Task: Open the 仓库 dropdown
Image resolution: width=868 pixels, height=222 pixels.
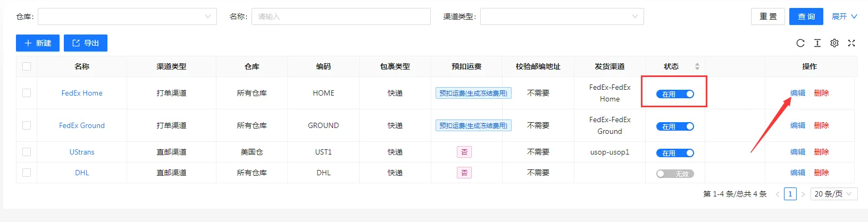Action: (x=127, y=16)
